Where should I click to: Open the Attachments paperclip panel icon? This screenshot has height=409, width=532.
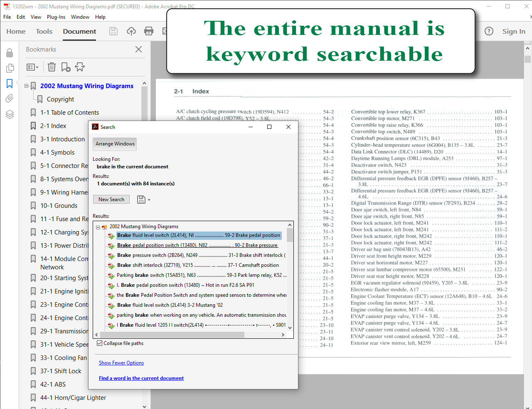pos(10,99)
